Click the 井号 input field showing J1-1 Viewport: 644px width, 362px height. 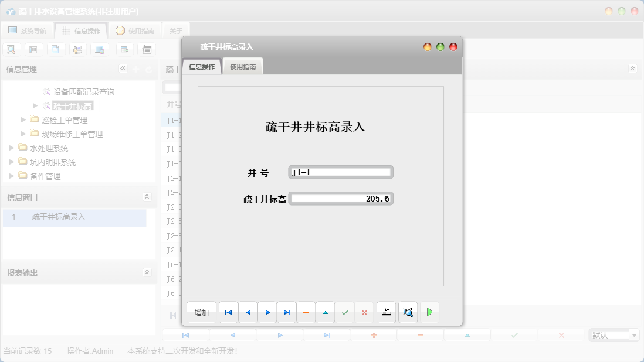click(340, 172)
